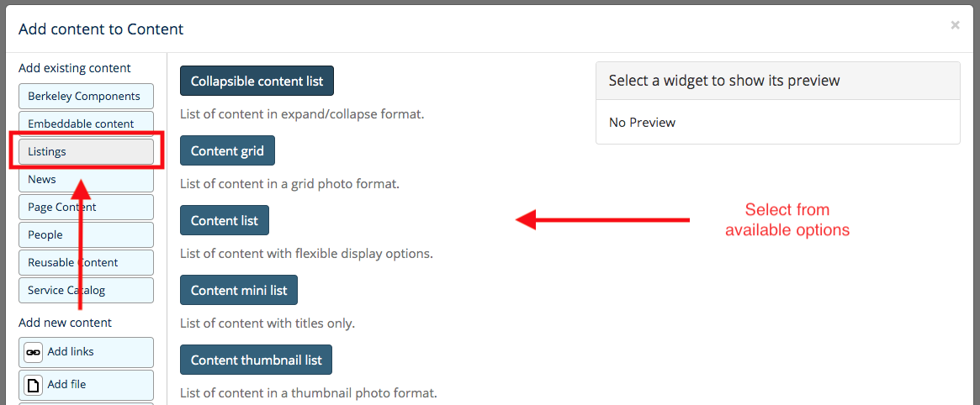Choose the Content thumbnail list widget
The height and width of the screenshot is (405, 980).
click(257, 360)
